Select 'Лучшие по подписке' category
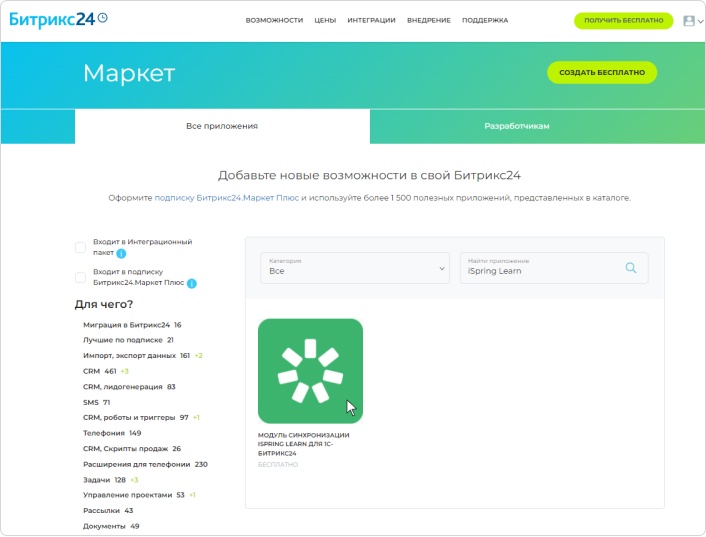The image size is (706, 537). (x=128, y=340)
